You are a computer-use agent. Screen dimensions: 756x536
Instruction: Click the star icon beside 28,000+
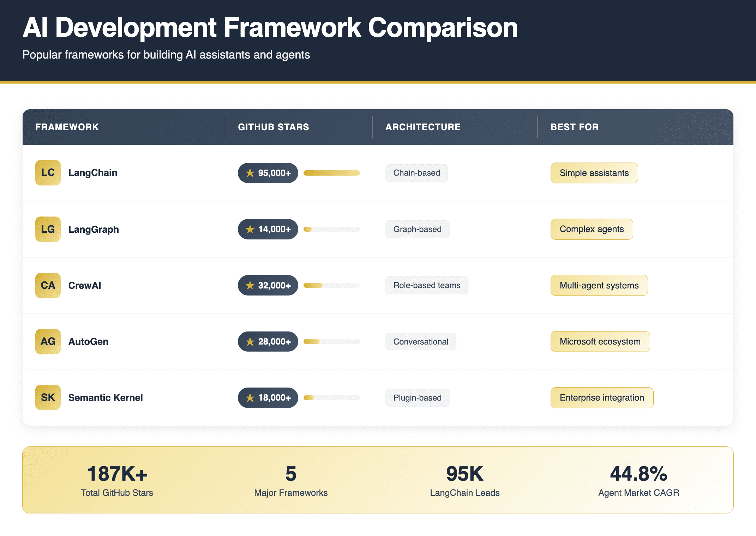[250, 341]
